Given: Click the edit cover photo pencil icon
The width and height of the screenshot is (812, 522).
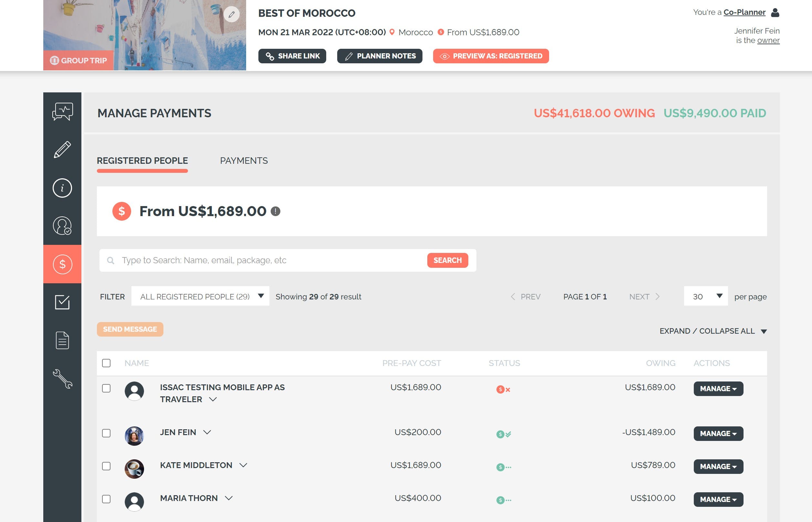Looking at the screenshot, I should pos(232,14).
